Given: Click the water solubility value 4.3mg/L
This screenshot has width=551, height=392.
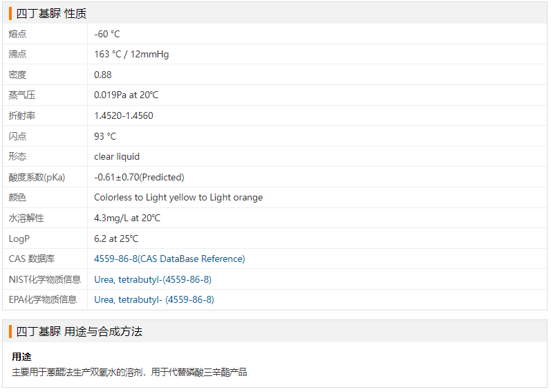Looking at the screenshot, I should [x=127, y=218].
